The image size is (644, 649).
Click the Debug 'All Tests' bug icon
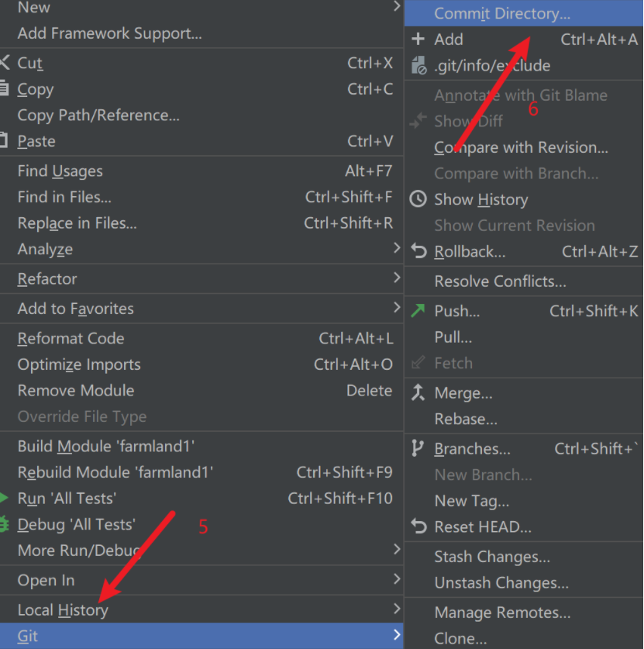tap(5, 524)
